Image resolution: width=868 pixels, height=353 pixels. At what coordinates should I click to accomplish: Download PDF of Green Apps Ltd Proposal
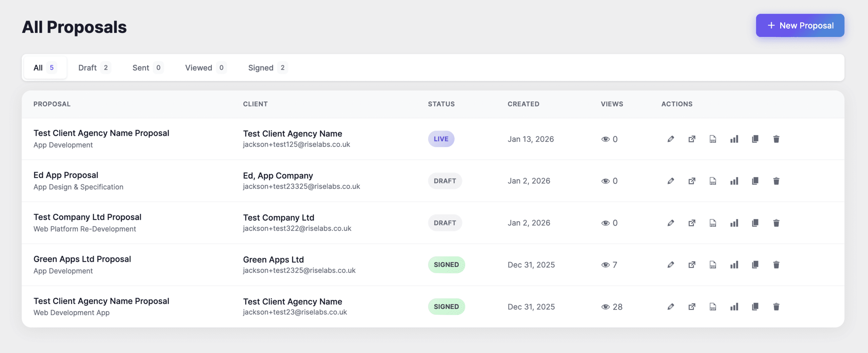point(713,265)
